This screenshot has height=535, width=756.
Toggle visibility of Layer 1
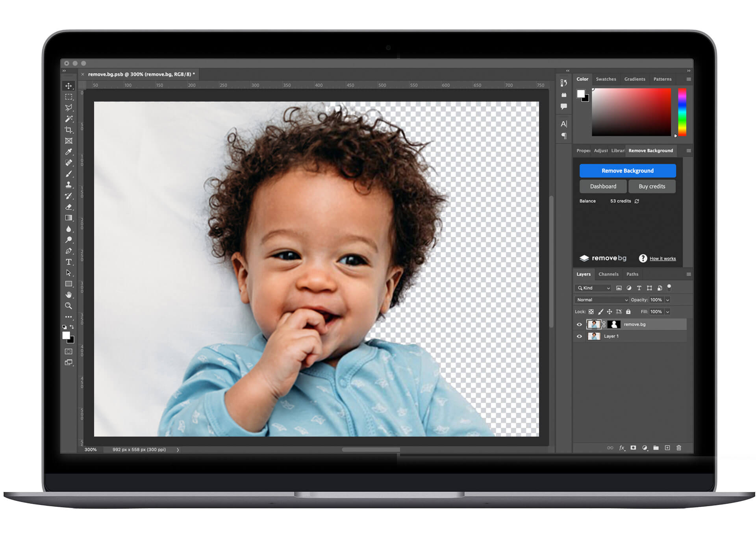tap(578, 337)
